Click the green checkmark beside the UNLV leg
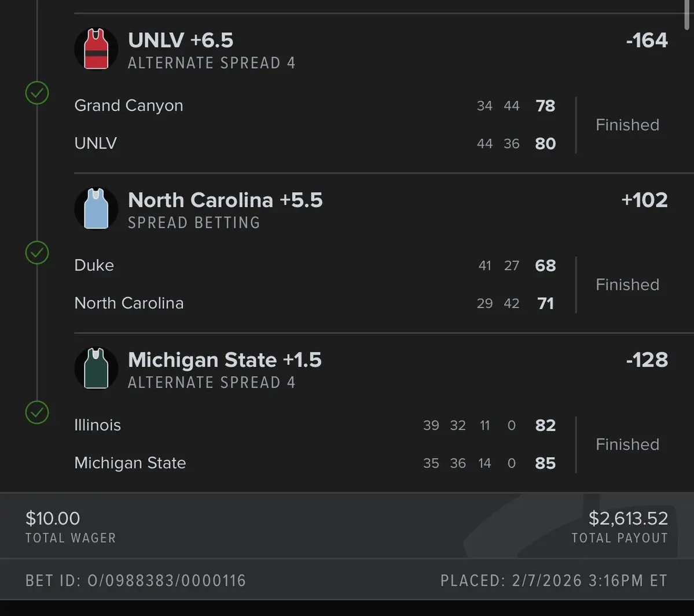The width and height of the screenshot is (694, 616). pos(37,93)
